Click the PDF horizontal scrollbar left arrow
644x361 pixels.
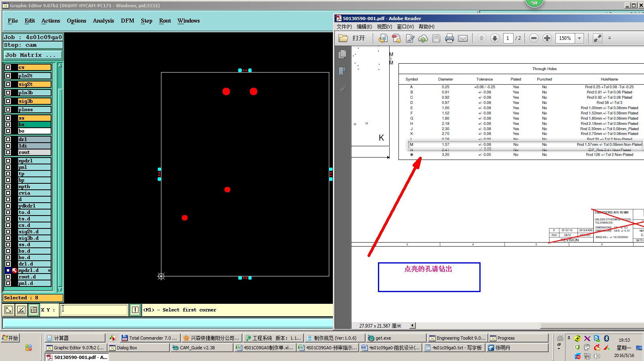(x=413, y=326)
